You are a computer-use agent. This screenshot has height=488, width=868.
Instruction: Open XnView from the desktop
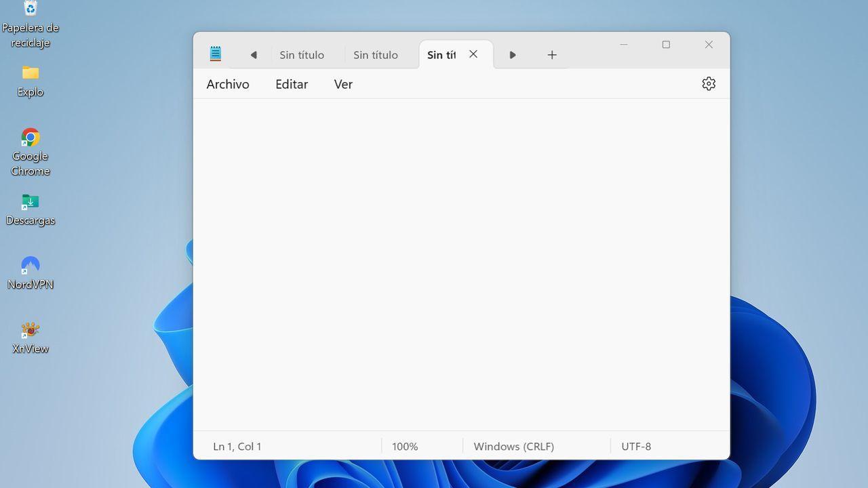pyautogui.click(x=30, y=330)
